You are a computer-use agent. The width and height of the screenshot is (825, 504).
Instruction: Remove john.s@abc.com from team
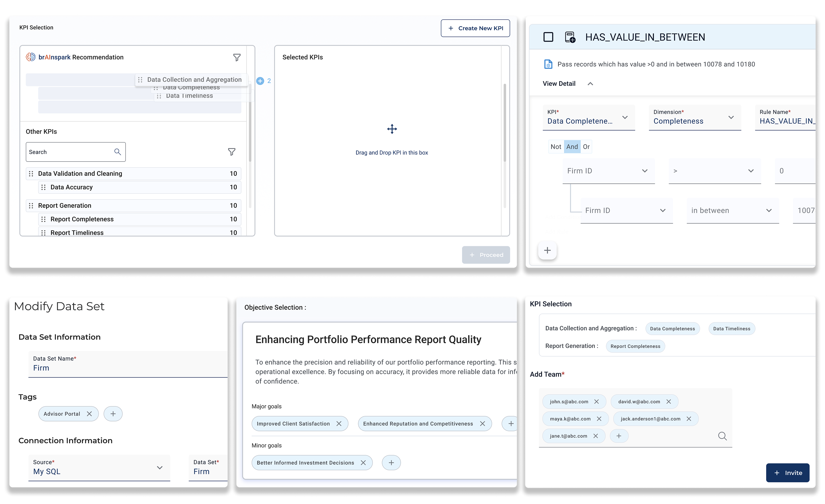pyautogui.click(x=596, y=402)
